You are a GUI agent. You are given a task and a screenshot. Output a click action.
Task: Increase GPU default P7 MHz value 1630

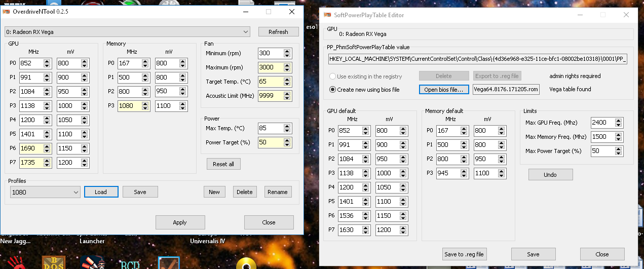click(366, 228)
